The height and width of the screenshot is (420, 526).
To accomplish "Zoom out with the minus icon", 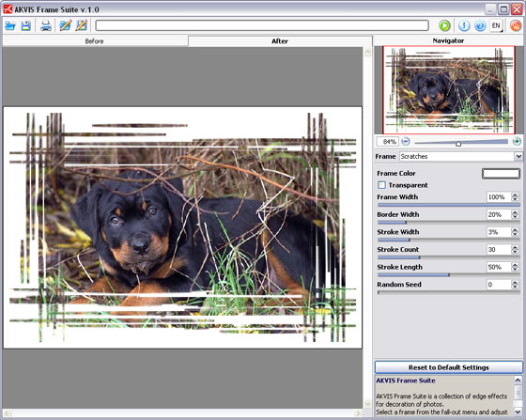I will (405, 141).
